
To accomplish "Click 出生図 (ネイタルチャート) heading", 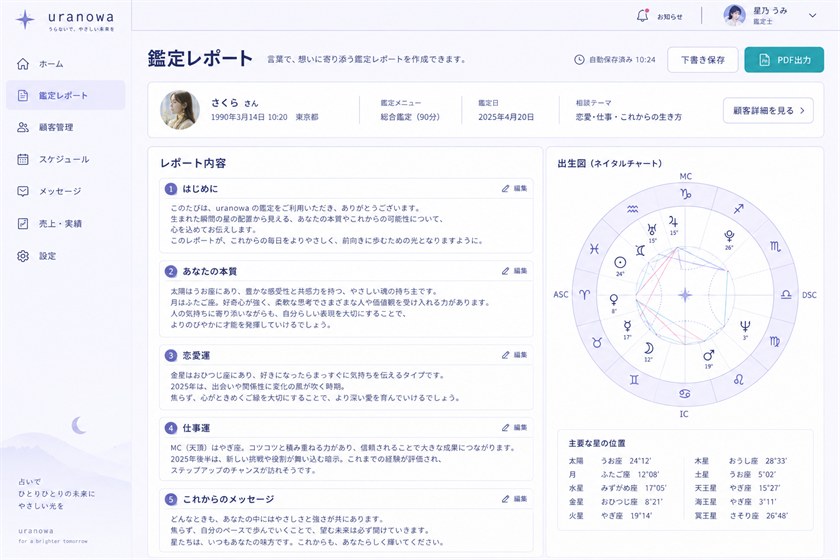I will click(610, 163).
